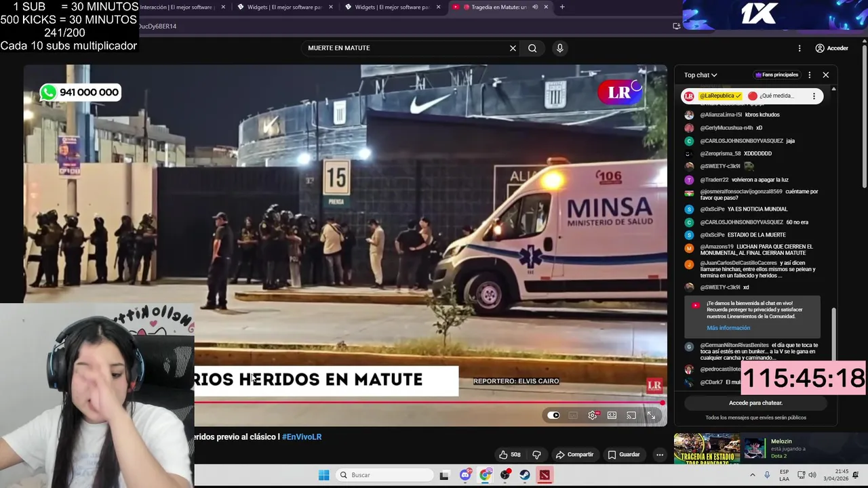This screenshot has width=868, height=488.
Task: Start voice search with the microphone icon
Action: pos(559,48)
